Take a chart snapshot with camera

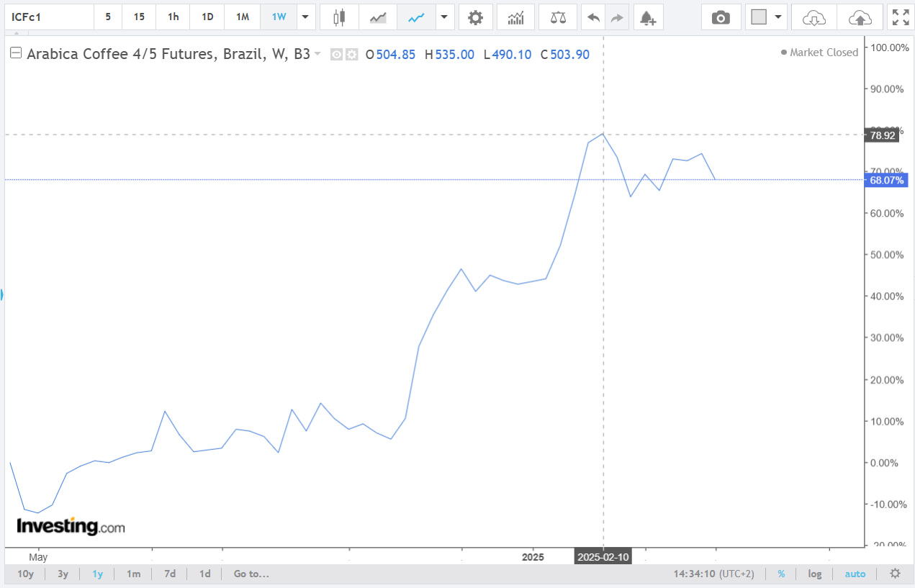point(721,17)
